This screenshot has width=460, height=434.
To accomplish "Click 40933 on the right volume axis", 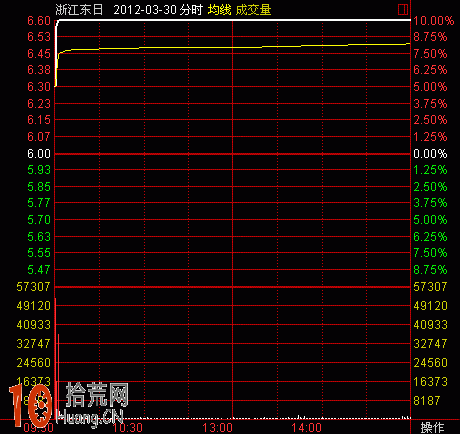I will click(430, 325).
